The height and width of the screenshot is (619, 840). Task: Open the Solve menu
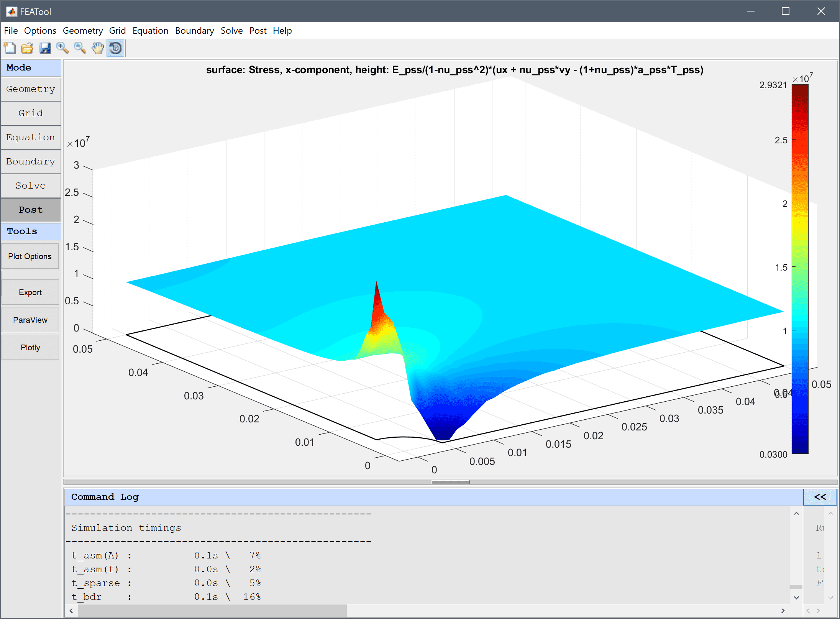tap(231, 31)
